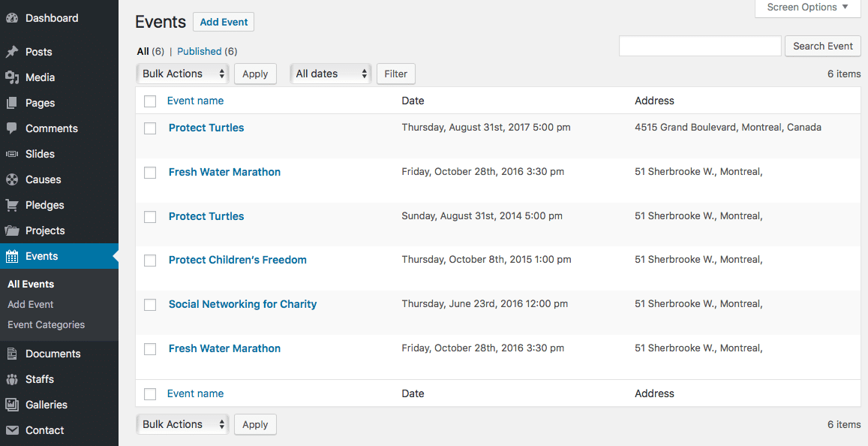Click the Address column header
Viewport: 868px width, 446px height.
(x=654, y=101)
